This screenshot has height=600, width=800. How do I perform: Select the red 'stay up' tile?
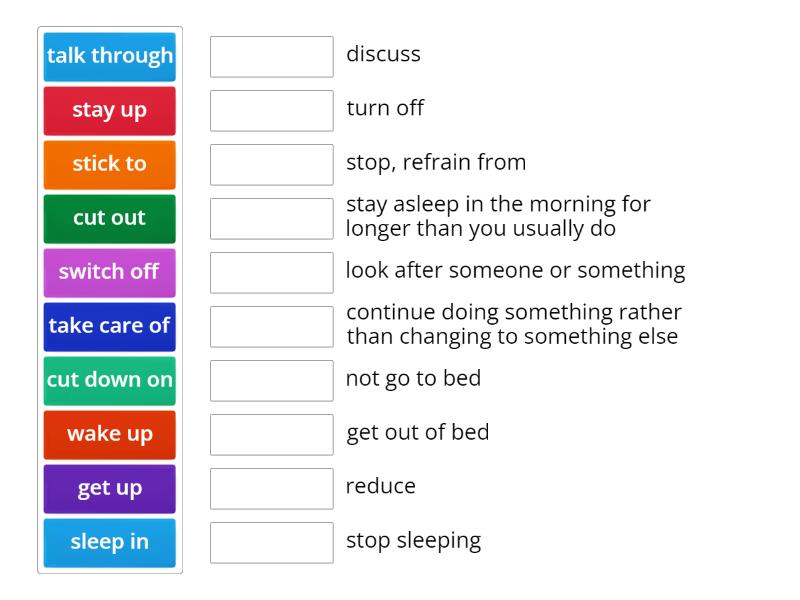coord(110,110)
